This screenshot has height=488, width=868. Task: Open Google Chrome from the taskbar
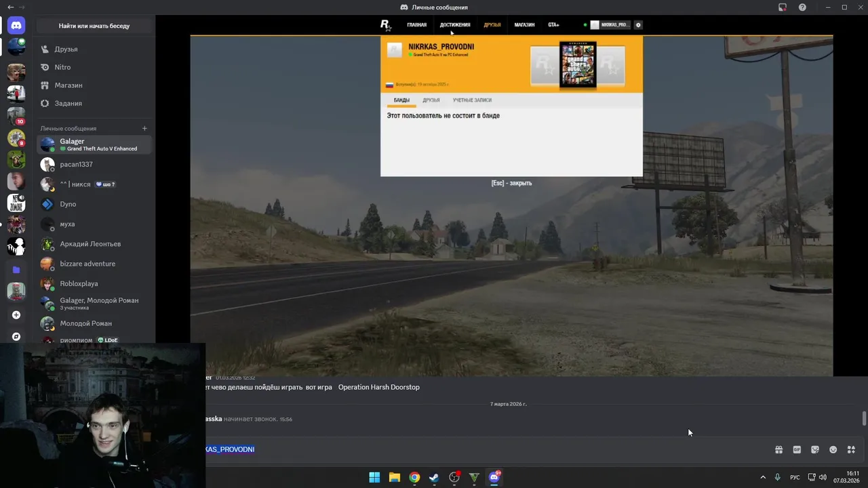(414, 477)
